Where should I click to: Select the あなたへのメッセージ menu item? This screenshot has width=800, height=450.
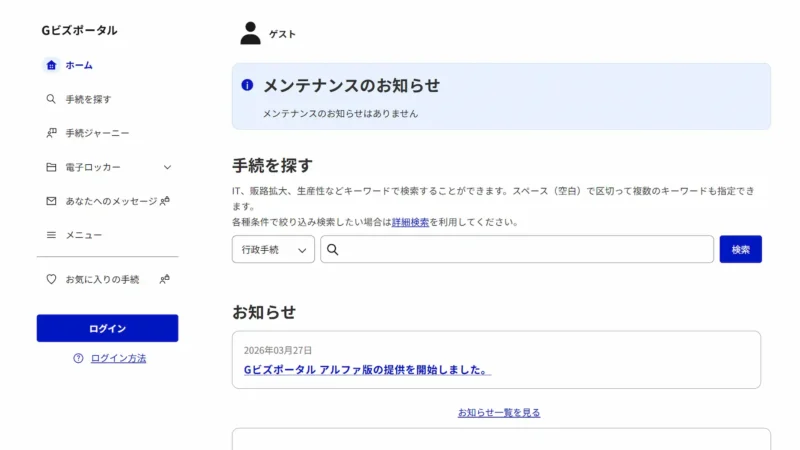[x=111, y=201]
